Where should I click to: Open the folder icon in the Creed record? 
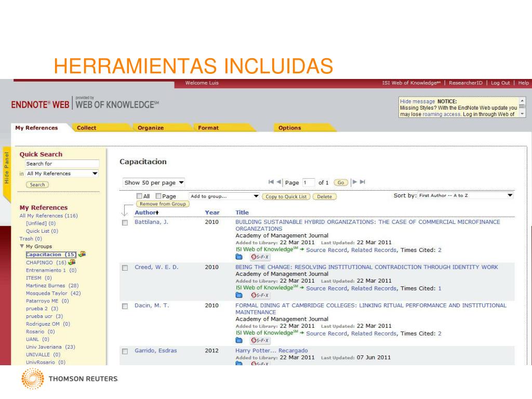point(239,295)
